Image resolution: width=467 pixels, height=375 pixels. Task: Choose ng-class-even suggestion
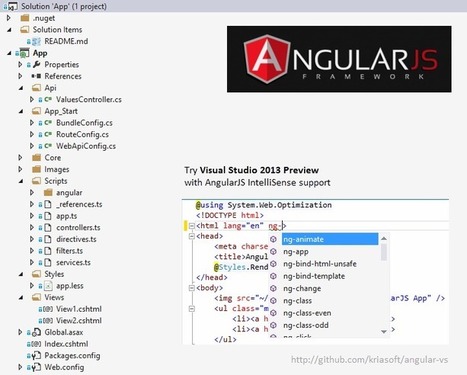tap(307, 313)
